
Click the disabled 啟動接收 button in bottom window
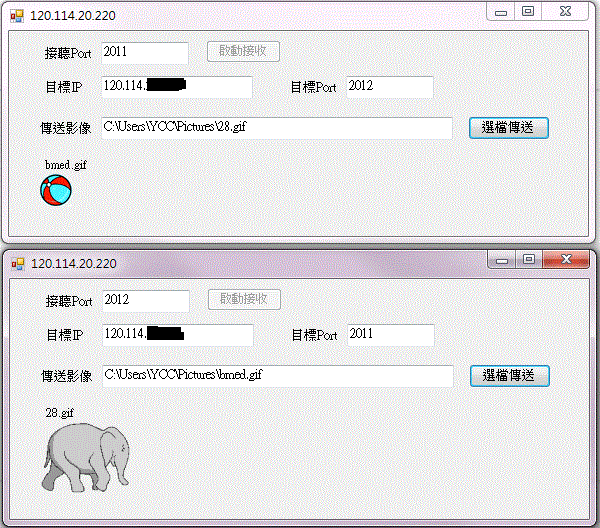pos(244,299)
